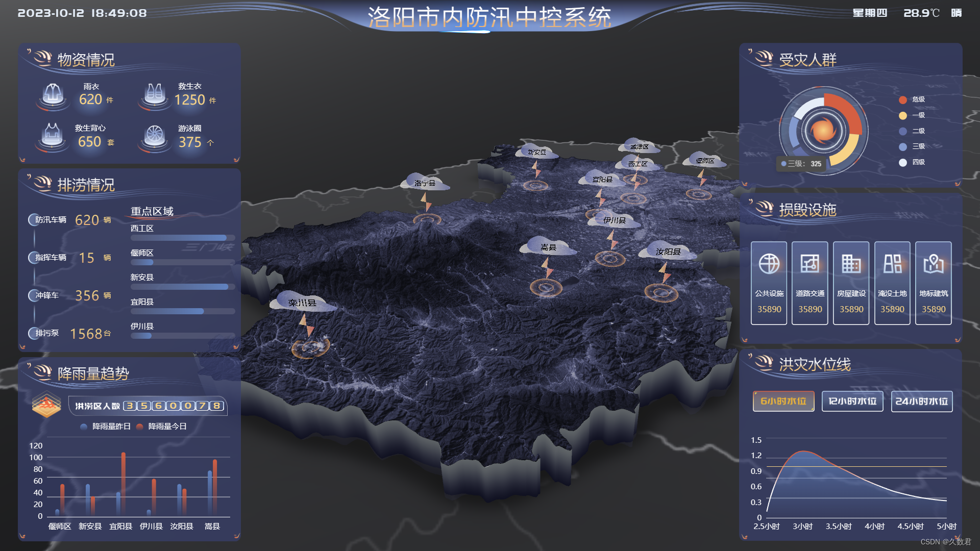
Task: Click the 防汛车辆 timeline node
Action: click(33, 220)
